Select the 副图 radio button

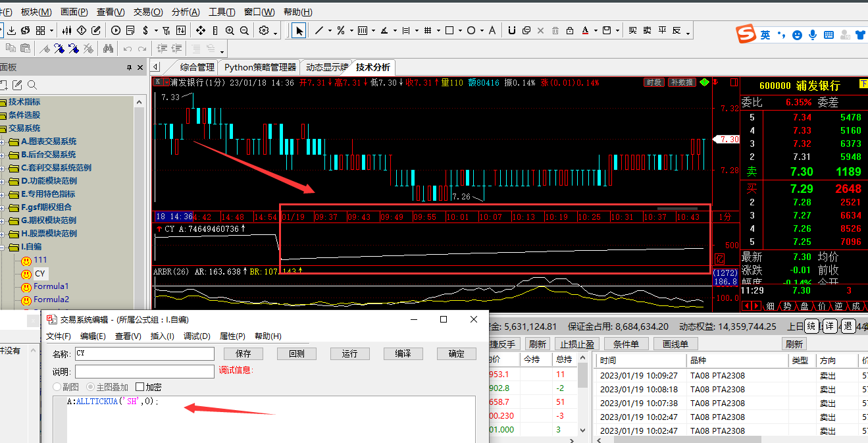57,387
